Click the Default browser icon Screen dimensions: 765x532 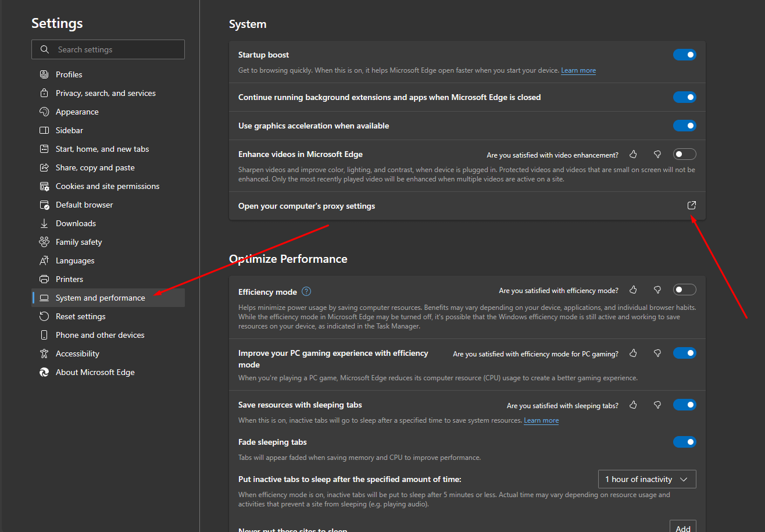44,205
